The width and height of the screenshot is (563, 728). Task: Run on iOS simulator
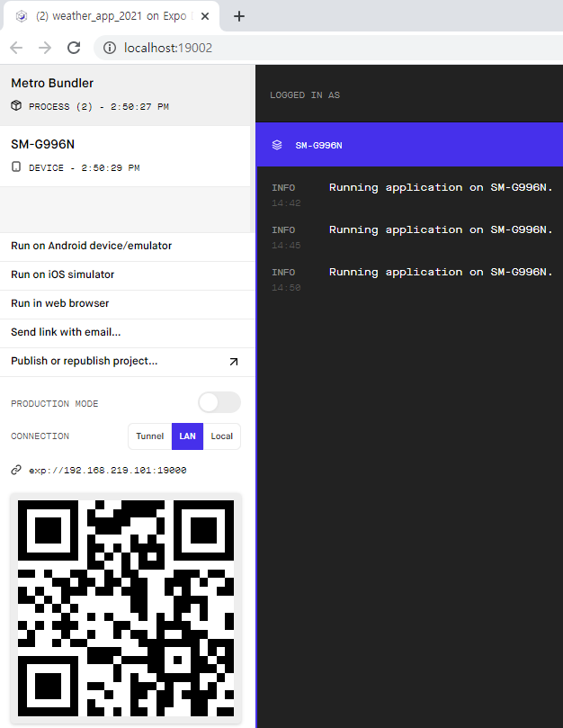(x=128, y=274)
